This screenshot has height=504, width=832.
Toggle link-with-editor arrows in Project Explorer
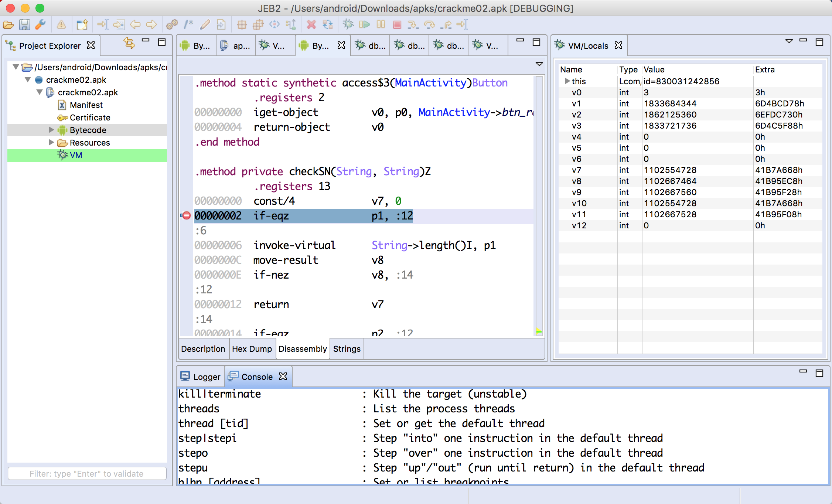[x=129, y=43]
